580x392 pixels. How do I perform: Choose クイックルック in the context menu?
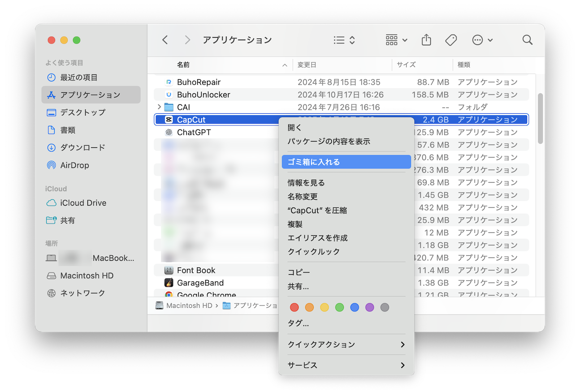click(346, 252)
